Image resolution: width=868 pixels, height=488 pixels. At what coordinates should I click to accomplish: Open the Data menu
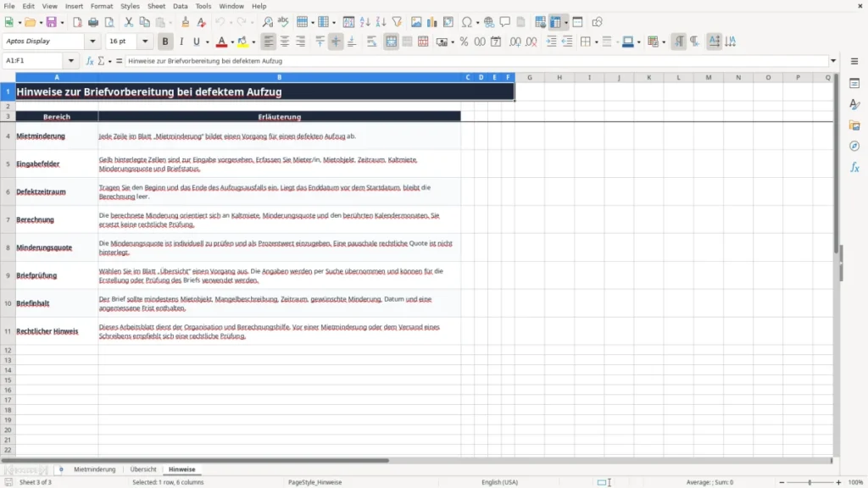180,6
